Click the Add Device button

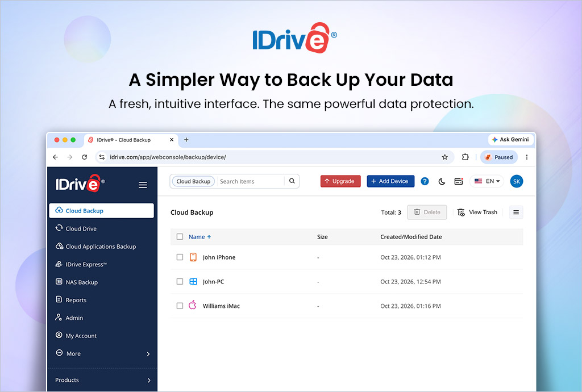390,181
